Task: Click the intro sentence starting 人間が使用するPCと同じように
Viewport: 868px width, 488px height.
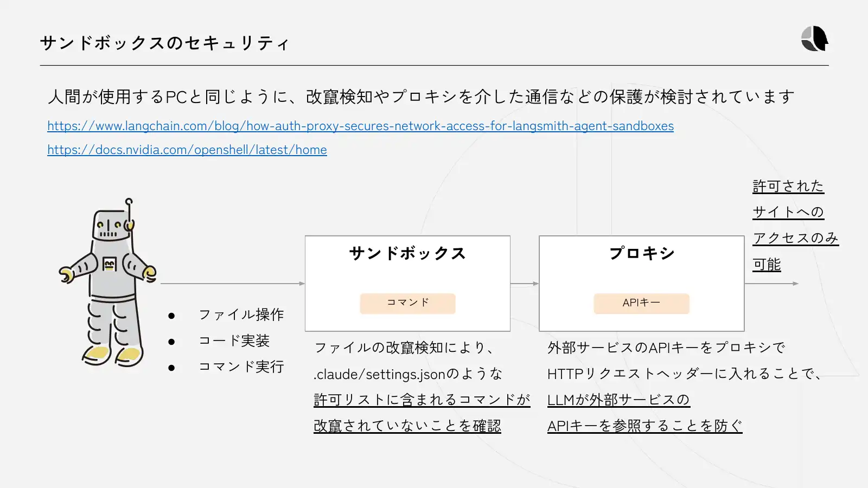Action: tap(421, 97)
